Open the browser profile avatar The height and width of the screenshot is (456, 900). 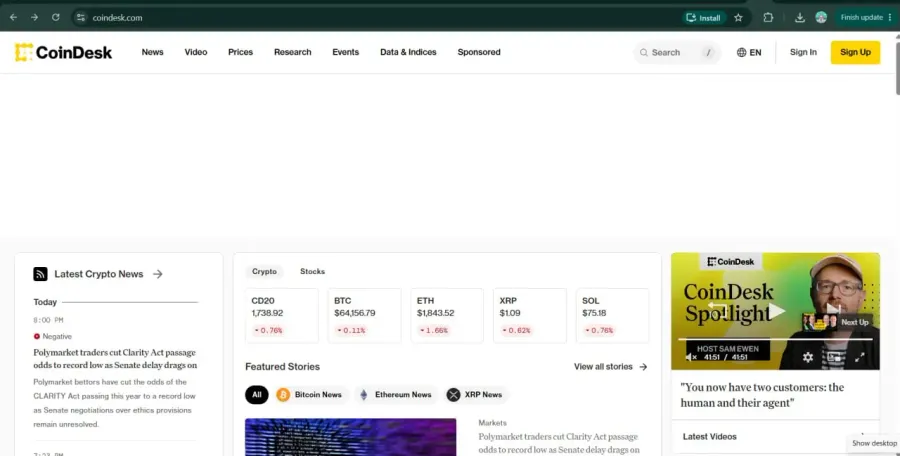pos(821,17)
